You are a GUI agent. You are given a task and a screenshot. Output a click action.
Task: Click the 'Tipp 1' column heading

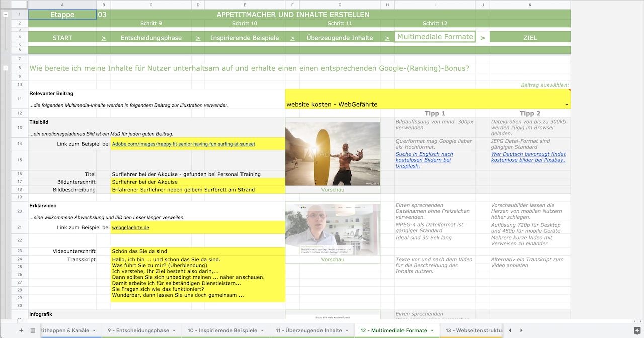(435, 113)
